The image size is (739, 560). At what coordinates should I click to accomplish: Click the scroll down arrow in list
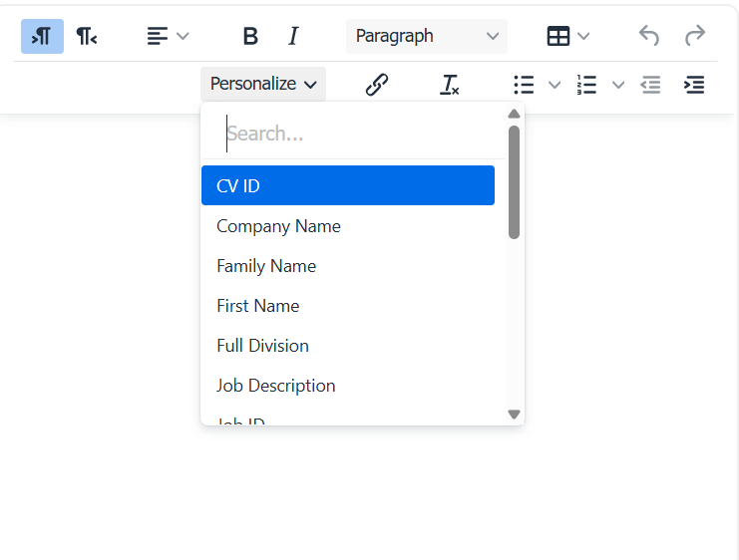[x=515, y=414]
